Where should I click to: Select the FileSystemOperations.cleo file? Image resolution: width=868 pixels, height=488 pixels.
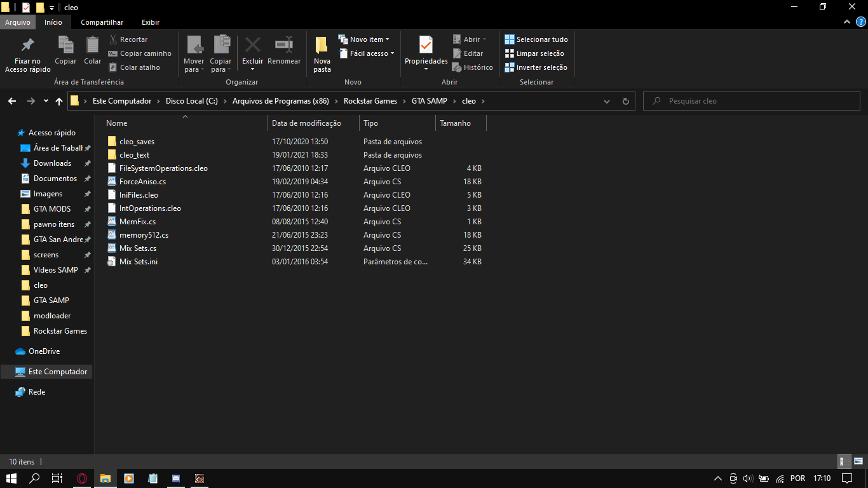(x=163, y=168)
